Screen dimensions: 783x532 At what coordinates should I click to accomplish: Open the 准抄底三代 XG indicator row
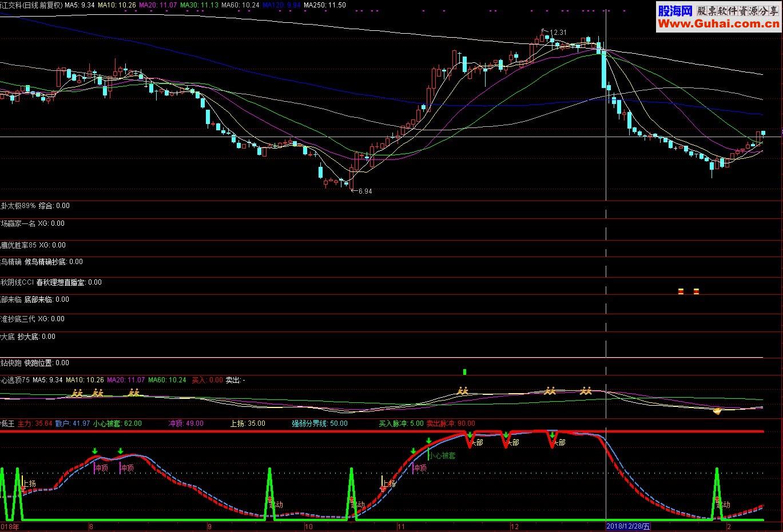pyautogui.click(x=32, y=319)
